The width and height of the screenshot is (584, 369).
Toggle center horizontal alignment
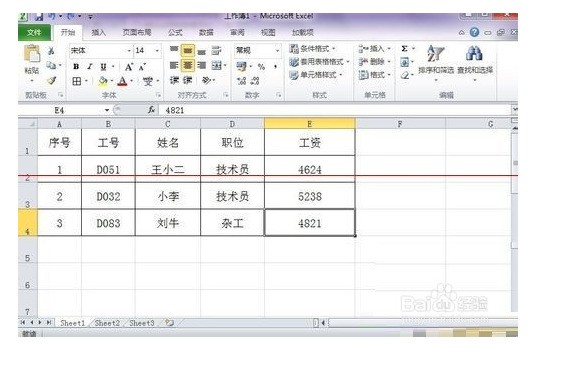188,66
